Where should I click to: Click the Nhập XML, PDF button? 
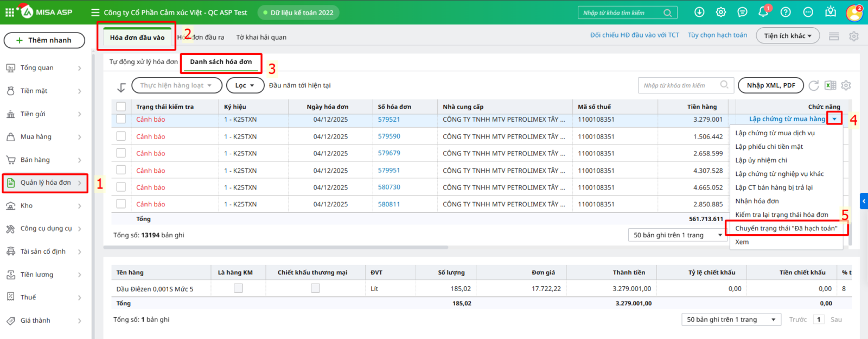coord(770,85)
